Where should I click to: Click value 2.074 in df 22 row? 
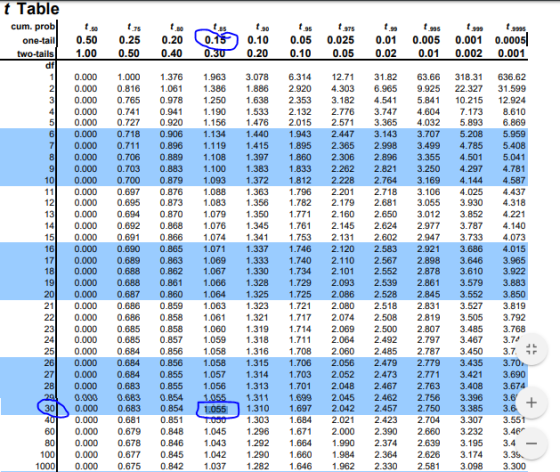click(342, 317)
